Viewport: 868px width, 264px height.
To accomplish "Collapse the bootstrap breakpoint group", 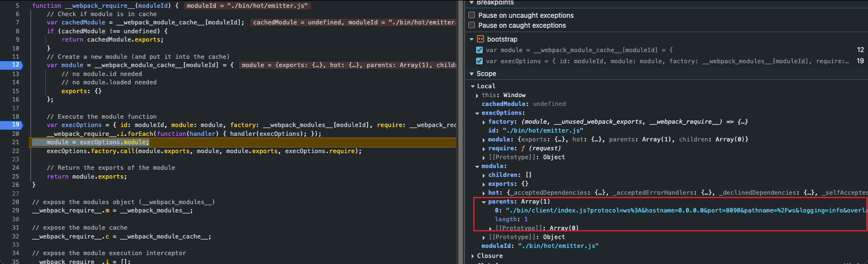I will tap(472, 39).
